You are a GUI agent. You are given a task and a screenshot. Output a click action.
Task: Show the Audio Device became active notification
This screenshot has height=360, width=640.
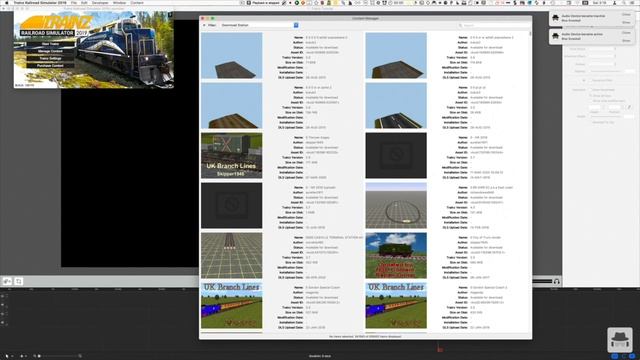point(626,40)
